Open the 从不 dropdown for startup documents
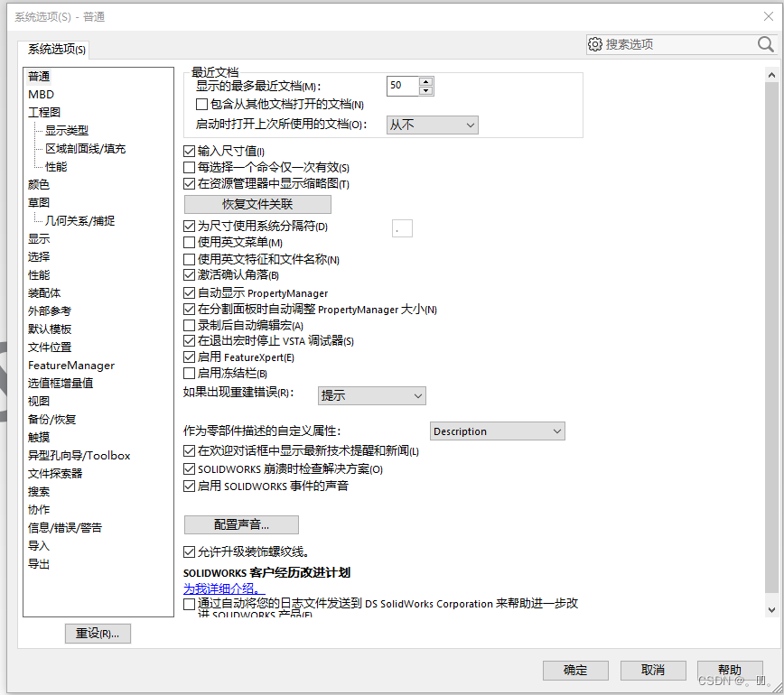The width and height of the screenshot is (784, 695). (x=432, y=125)
